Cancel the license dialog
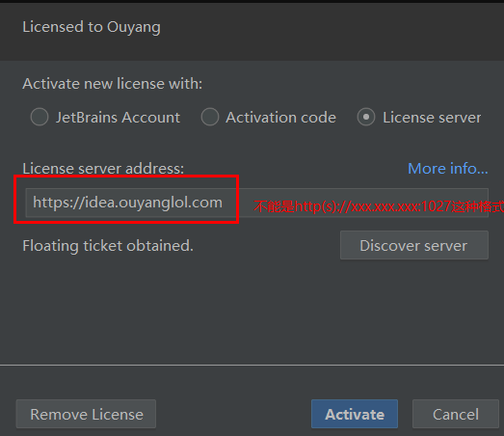Viewport: 504px width, 436px height. point(456,414)
